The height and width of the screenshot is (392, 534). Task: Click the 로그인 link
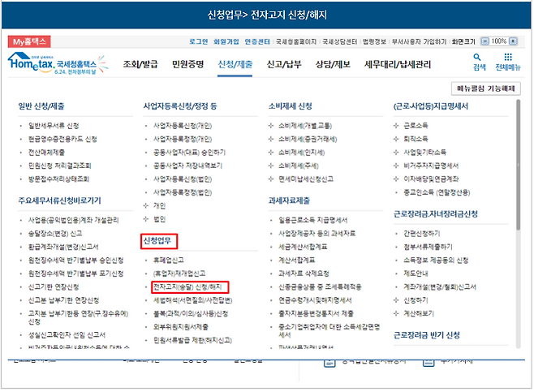tap(198, 41)
